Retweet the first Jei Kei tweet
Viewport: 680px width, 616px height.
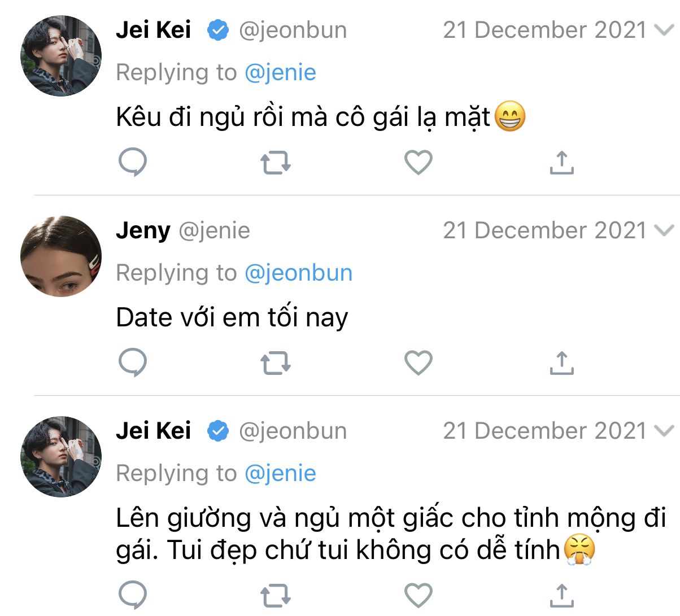(x=276, y=163)
